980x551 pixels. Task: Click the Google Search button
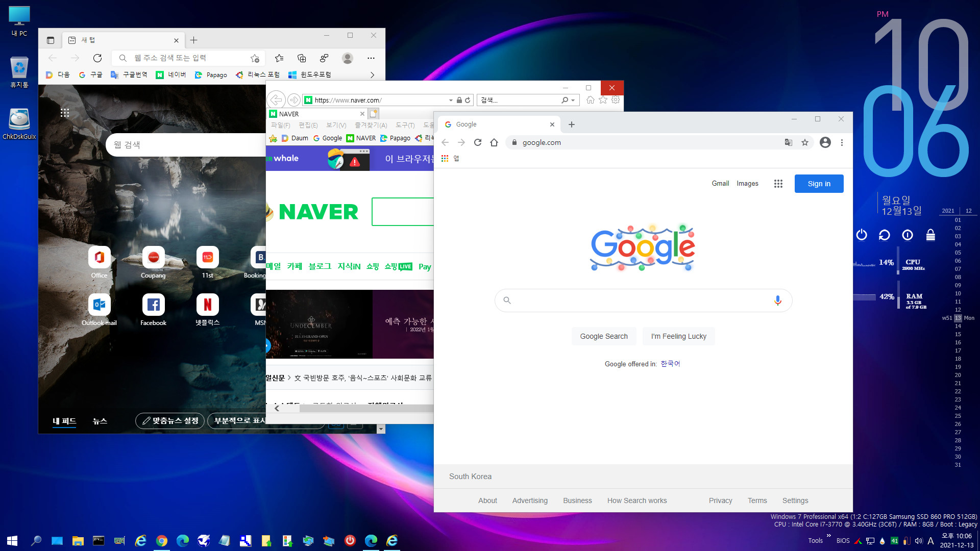[604, 336]
